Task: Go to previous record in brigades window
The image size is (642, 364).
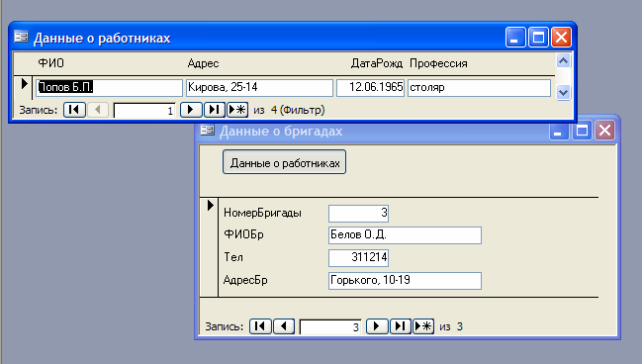Action: tap(284, 326)
